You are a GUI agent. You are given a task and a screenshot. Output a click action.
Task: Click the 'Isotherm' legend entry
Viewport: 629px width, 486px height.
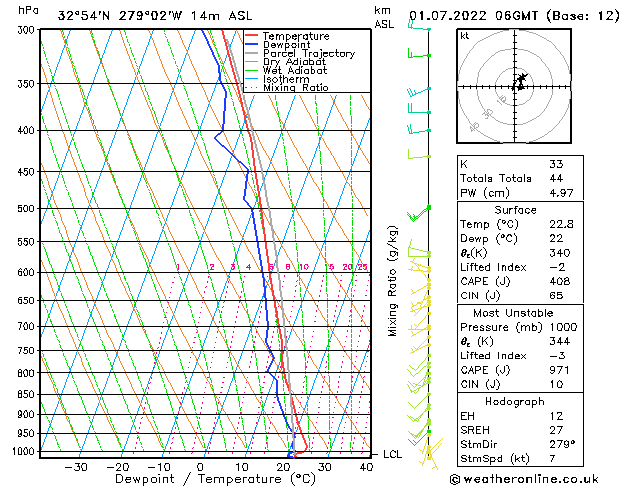tap(286, 79)
